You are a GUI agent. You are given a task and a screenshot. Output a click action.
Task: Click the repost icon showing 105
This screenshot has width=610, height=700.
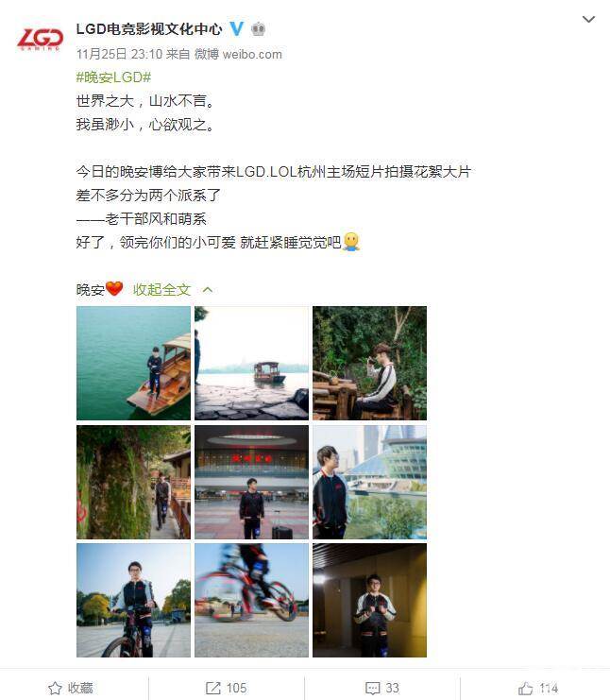pos(212,688)
